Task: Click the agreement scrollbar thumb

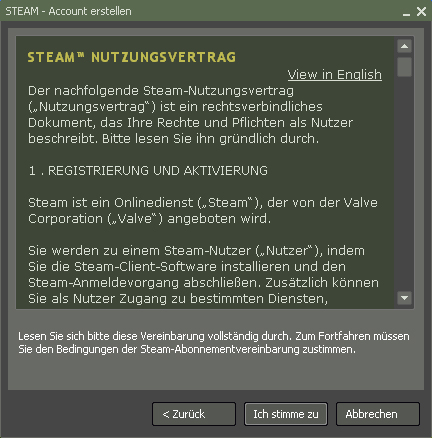Action: coord(404,67)
